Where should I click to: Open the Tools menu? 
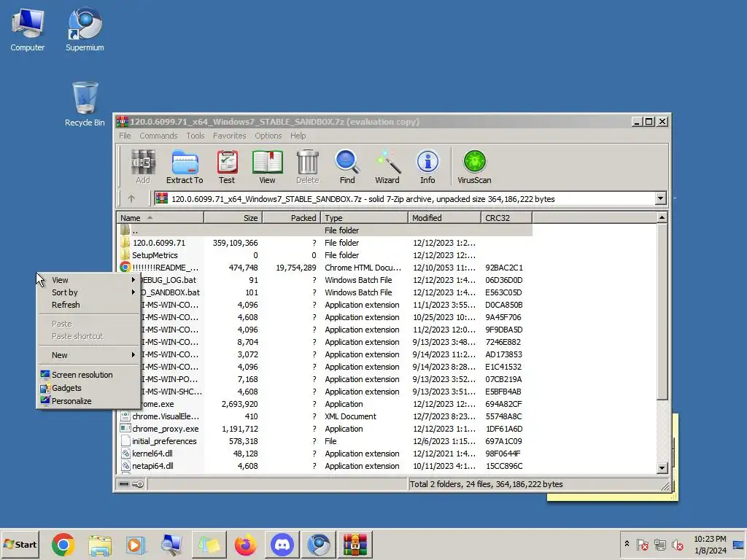pyautogui.click(x=195, y=136)
